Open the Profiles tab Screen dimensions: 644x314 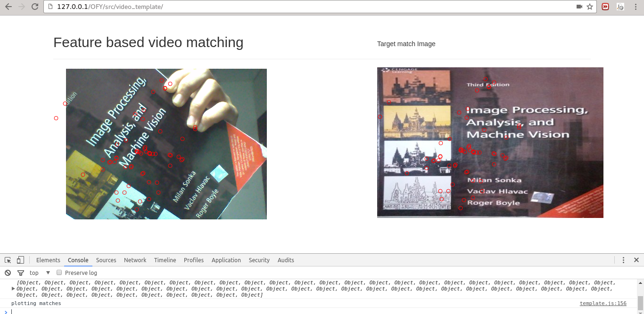pyautogui.click(x=194, y=260)
